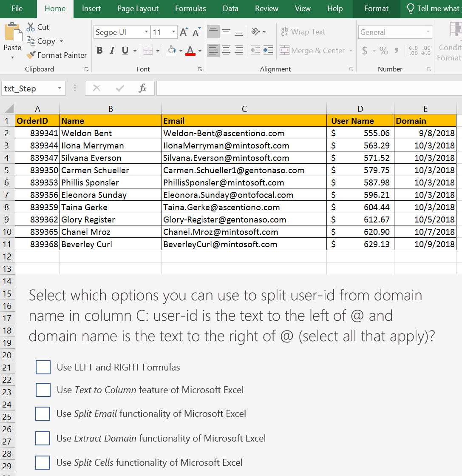Check the 'Text to Column feature' option
462x476 pixels.
click(43, 390)
